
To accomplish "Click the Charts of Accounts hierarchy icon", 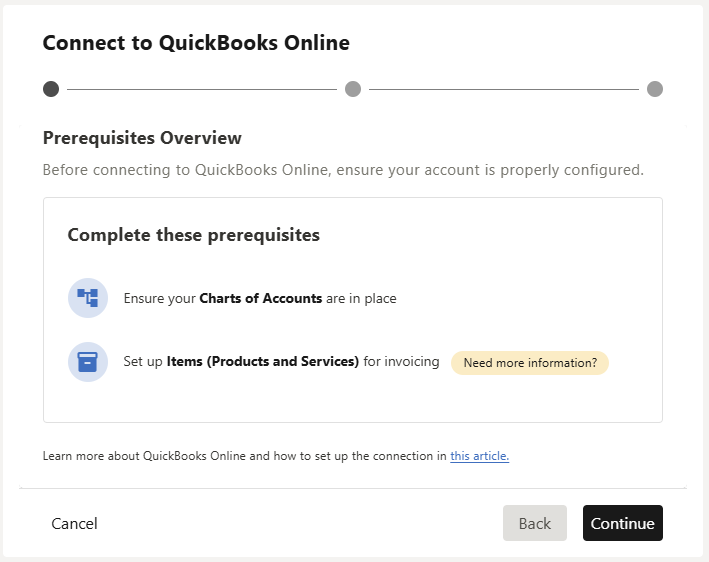I will point(88,298).
